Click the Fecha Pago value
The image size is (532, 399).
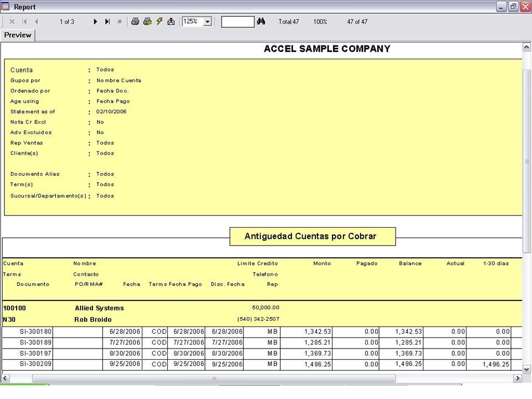click(x=113, y=101)
